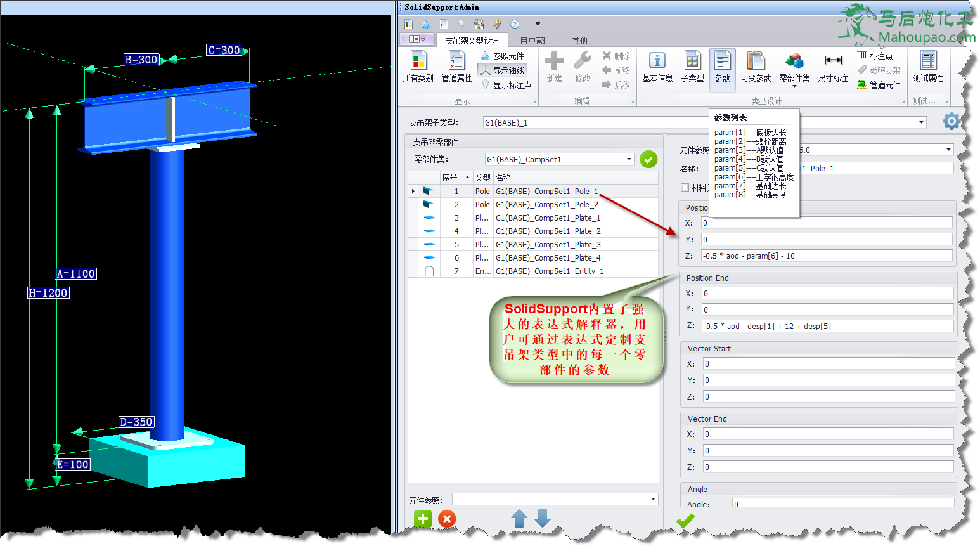This screenshot has height=546, width=980.
Task: Toggle 显示轴线 show axis lines
Action: click(502, 70)
